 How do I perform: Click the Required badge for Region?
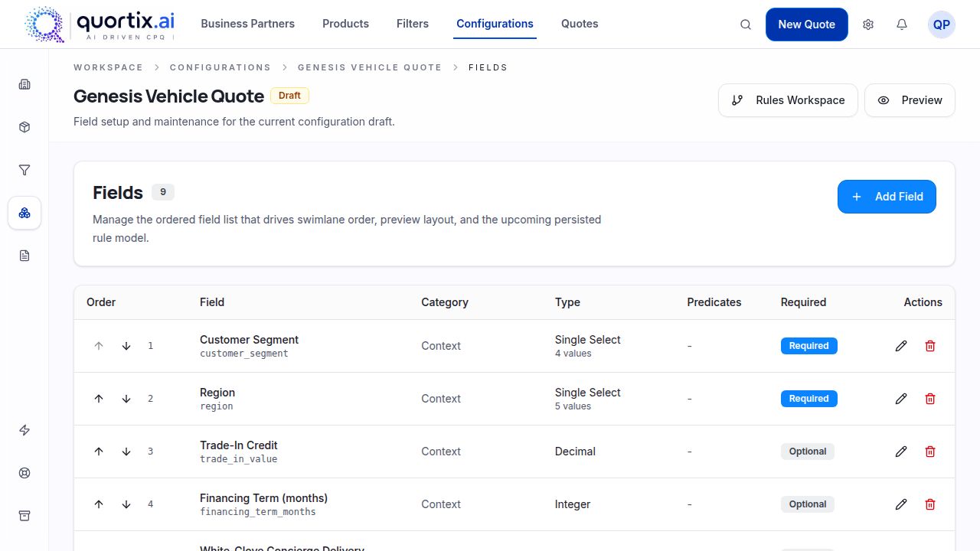coord(809,399)
